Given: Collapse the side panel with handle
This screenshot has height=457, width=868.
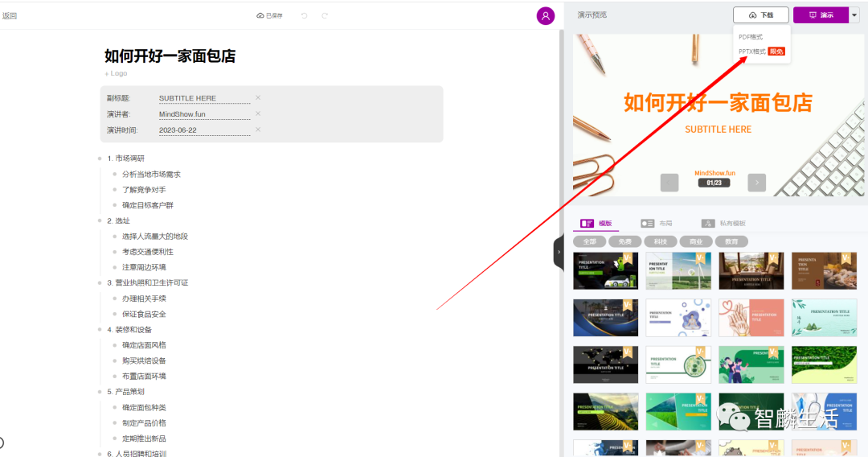Looking at the screenshot, I should [x=559, y=252].
